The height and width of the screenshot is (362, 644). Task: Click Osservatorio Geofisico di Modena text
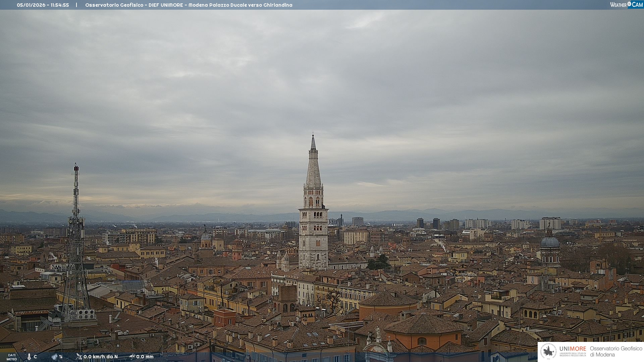(x=616, y=352)
